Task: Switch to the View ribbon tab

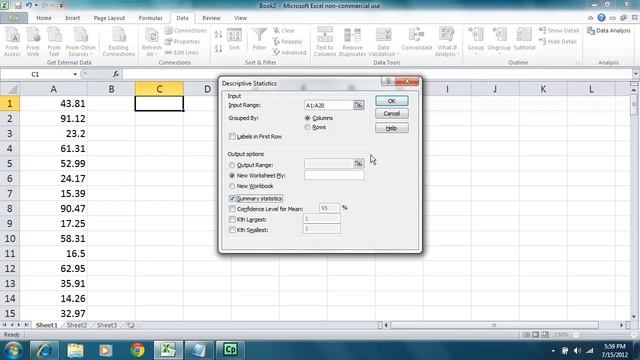Action: click(240, 18)
